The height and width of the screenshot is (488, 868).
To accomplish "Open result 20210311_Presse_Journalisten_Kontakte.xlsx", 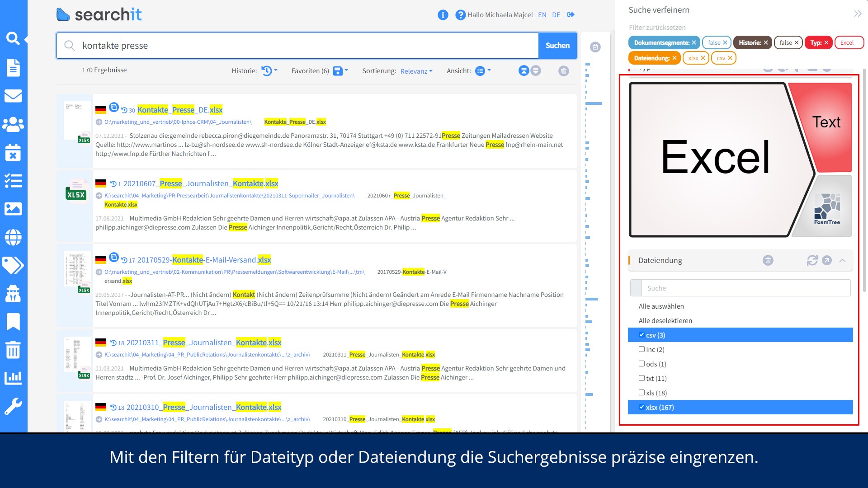I will click(x=204, y=343).
